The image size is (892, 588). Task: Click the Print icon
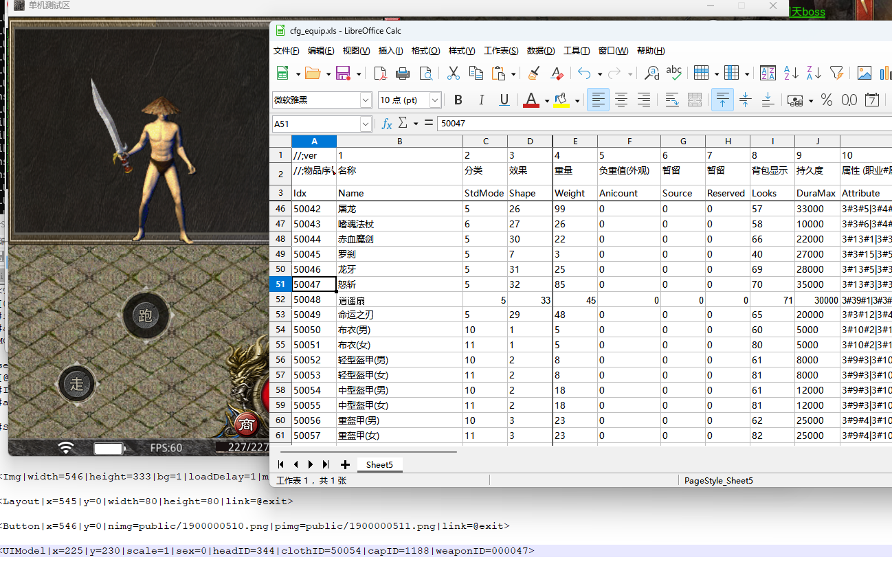point(403,73)
